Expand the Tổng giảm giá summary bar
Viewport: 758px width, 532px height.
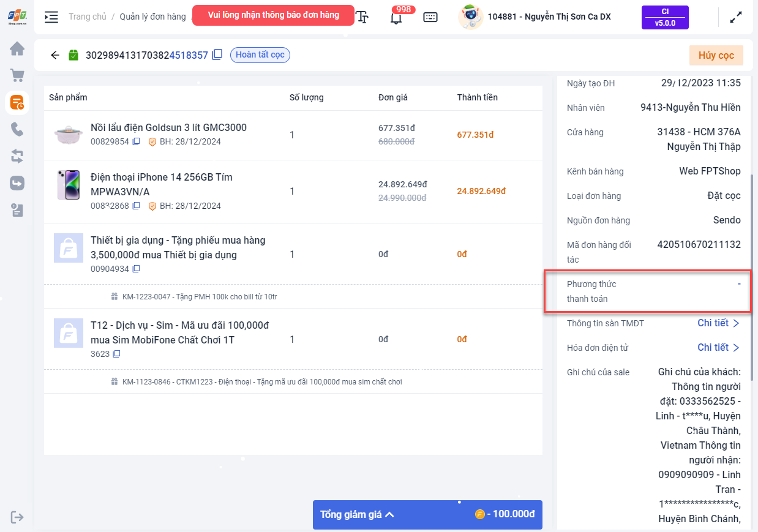click(x=427, y=514)
